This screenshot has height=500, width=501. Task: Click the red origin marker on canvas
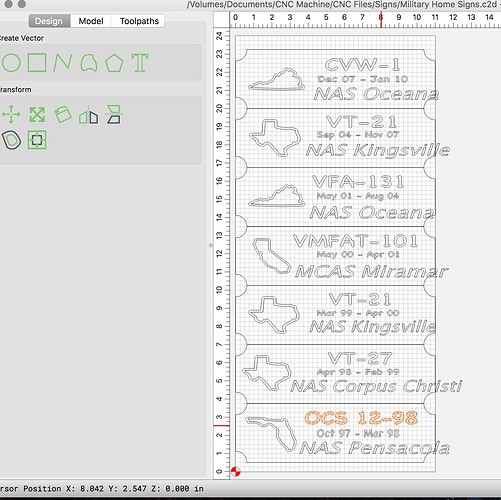click(236, 471)
